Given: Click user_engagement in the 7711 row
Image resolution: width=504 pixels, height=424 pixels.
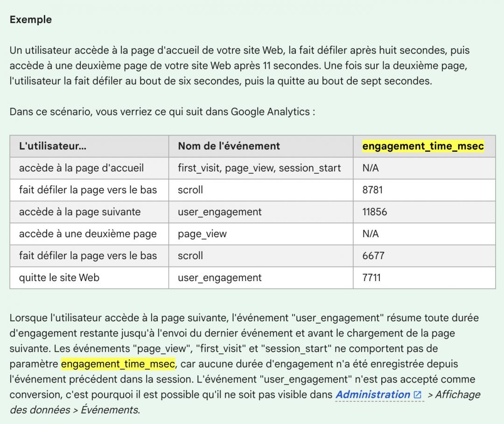Looking at the screenshot, I should point(220,278).
